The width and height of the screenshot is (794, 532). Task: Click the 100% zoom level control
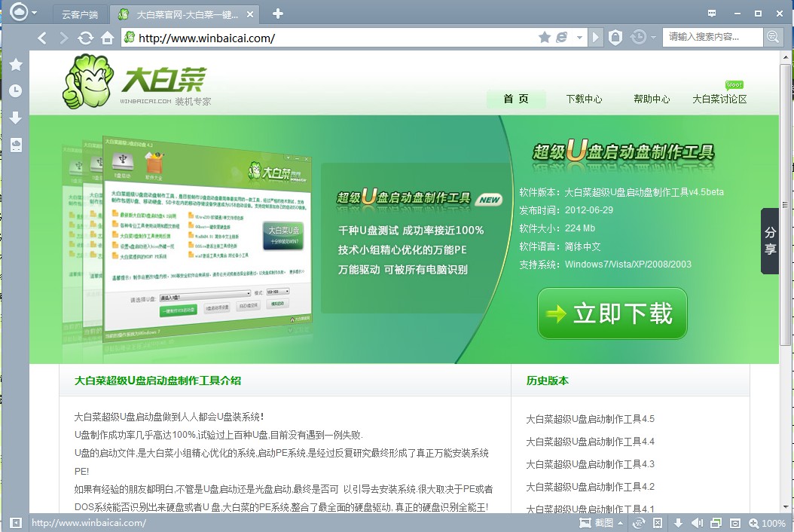pos(767,523)
